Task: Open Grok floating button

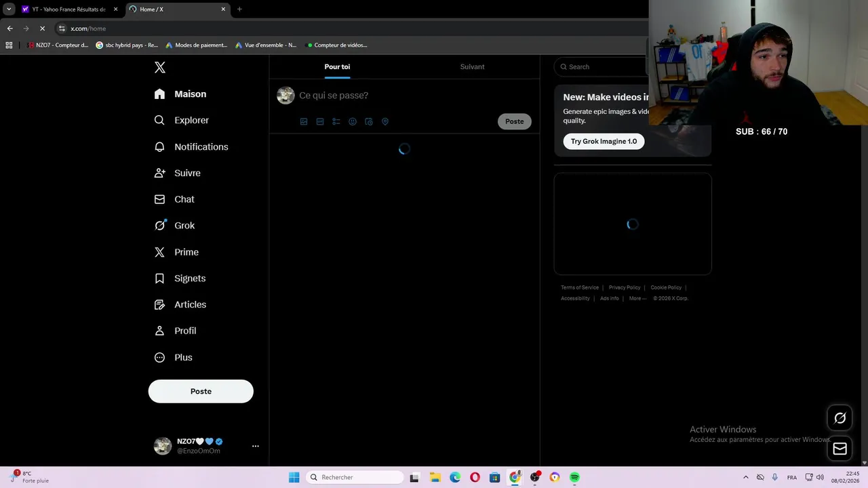Action: coord(840,418)
